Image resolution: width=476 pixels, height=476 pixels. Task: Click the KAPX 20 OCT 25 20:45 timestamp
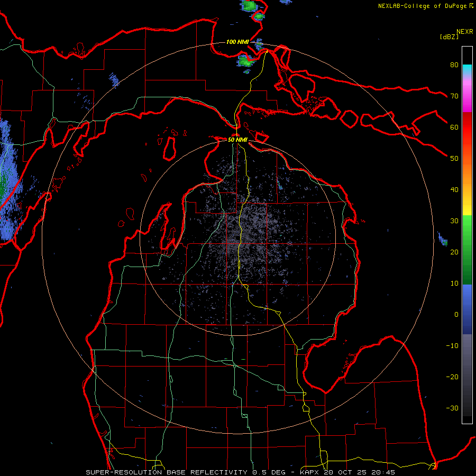(347, 472)
